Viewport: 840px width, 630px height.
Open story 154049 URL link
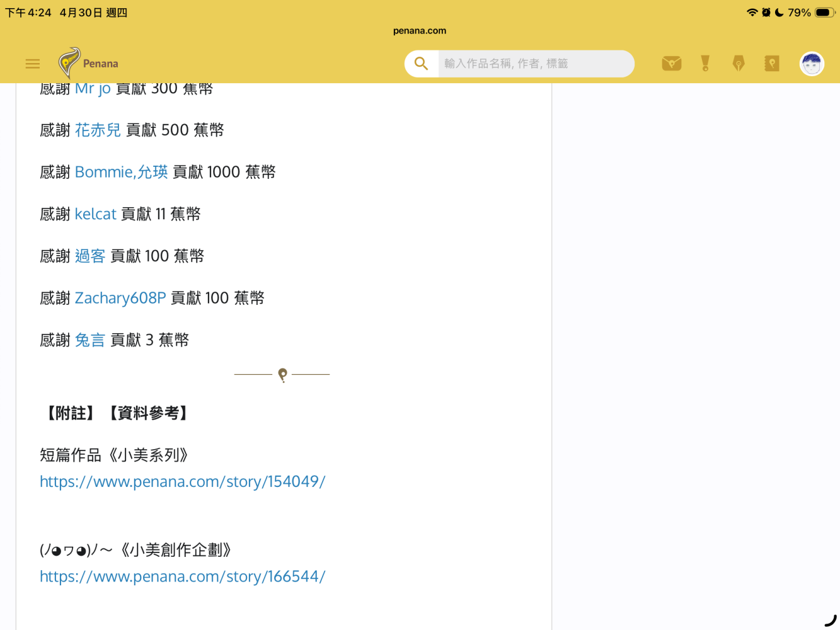pyautogui.click(x=183, y=481)
